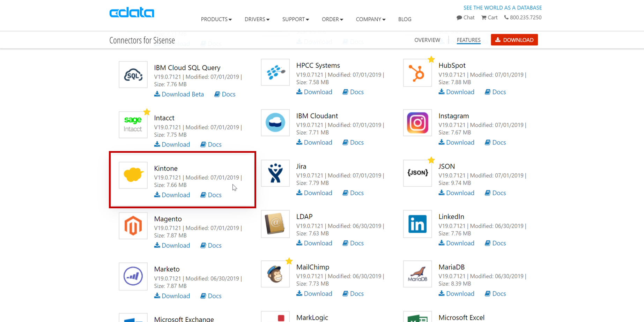Click the Magento logo
Screen dimensions: 644x322
click(133, 226)
